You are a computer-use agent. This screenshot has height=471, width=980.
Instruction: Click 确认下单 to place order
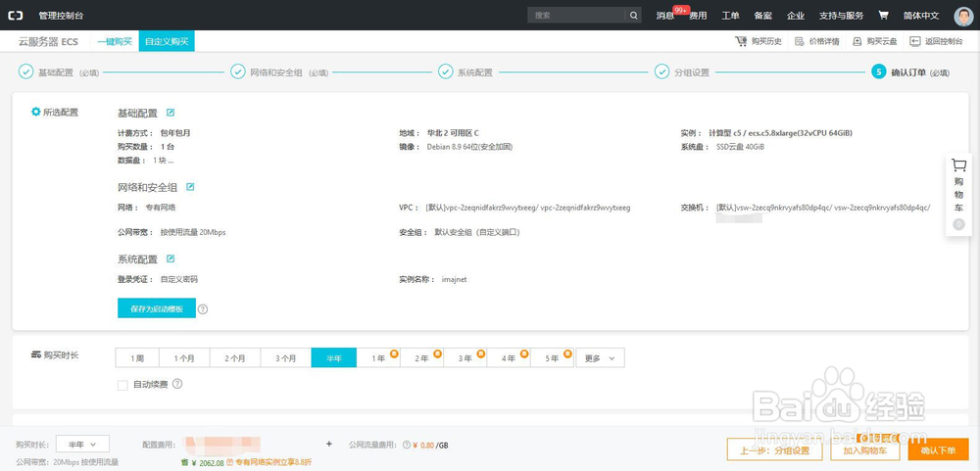[x=938, y=449]
